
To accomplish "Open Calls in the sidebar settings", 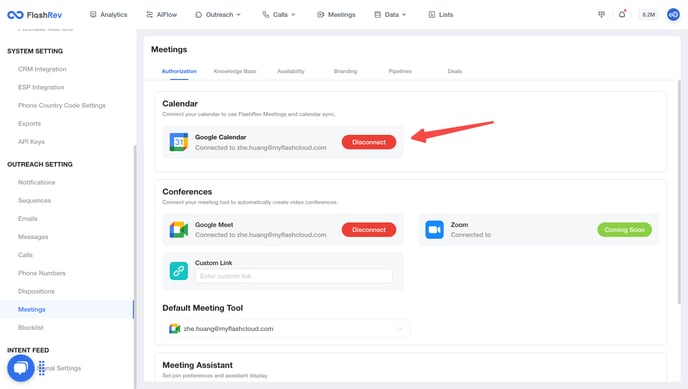I will [x=25, y=255].
